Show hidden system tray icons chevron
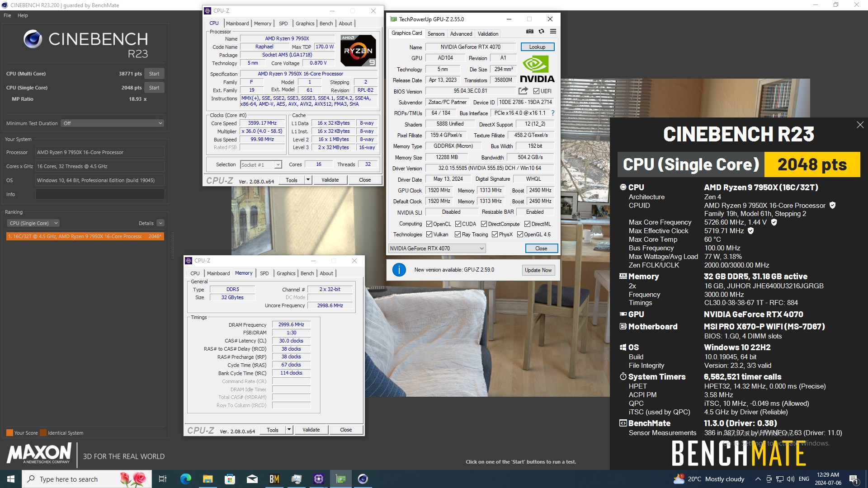868x488 pixels. [x=758, y=479]
